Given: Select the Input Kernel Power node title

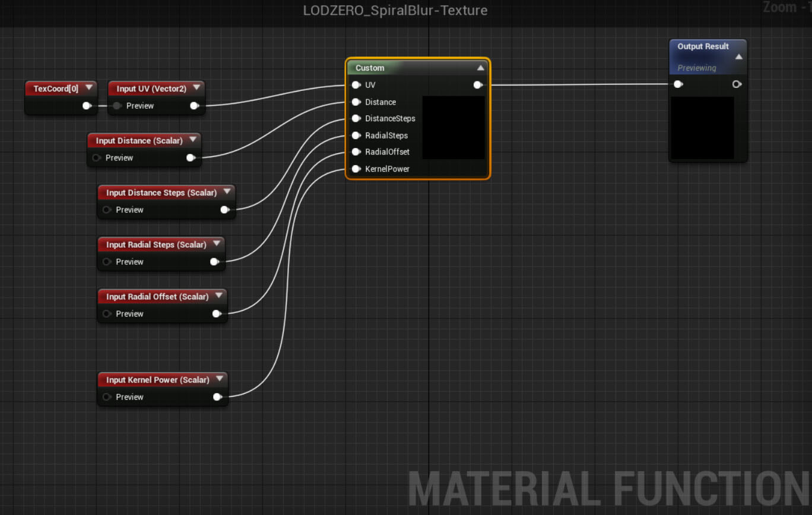Looking at the screenshot, I should click(157, 380).
